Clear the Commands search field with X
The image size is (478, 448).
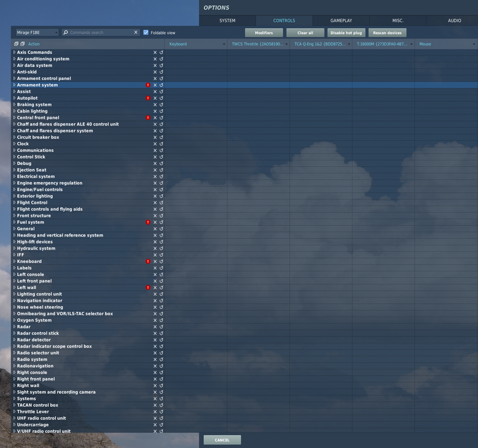click(x=136, y=32)
